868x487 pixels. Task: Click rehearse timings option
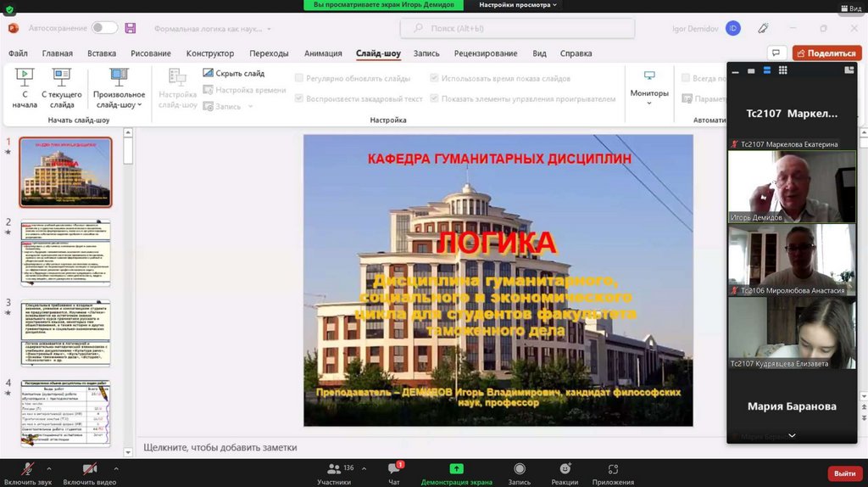244,90
